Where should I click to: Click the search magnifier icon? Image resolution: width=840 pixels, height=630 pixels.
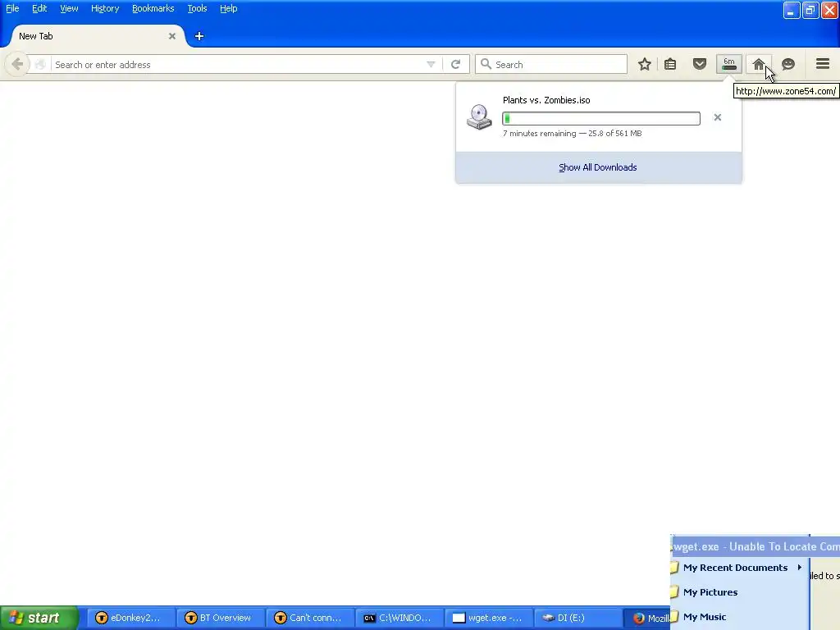coord(486,64)
